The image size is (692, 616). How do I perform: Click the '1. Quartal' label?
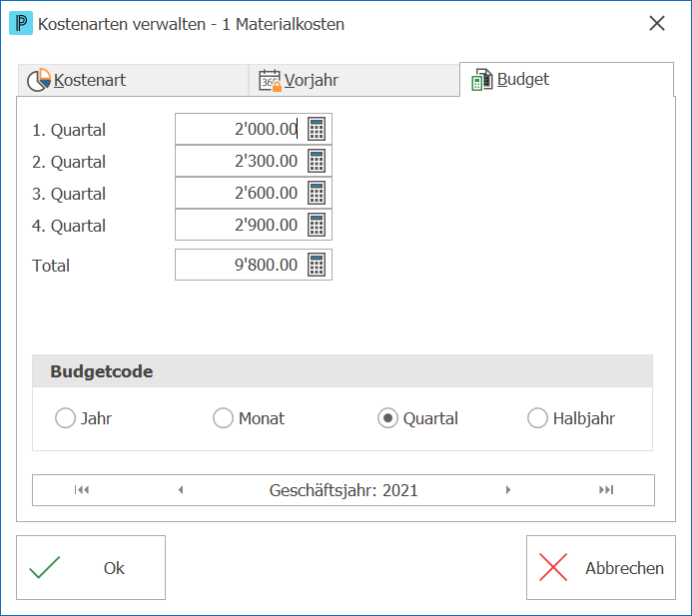pyautogui.click(x=69, y=130)
